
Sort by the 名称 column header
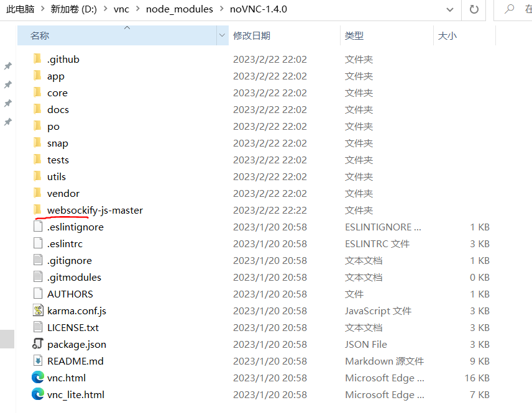117,35
